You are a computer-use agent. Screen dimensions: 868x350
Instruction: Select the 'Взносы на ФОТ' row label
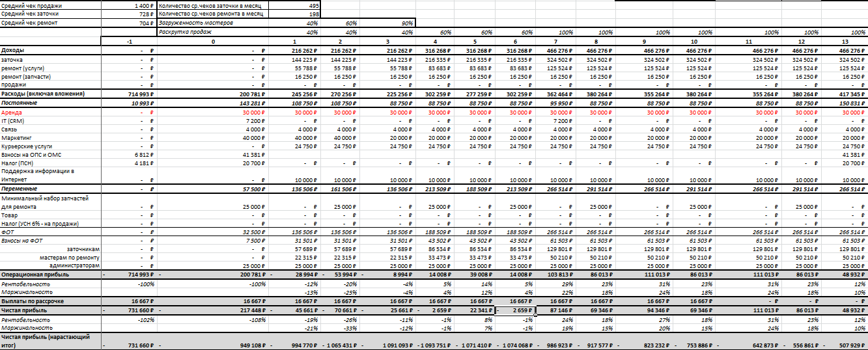click(51, 240)
